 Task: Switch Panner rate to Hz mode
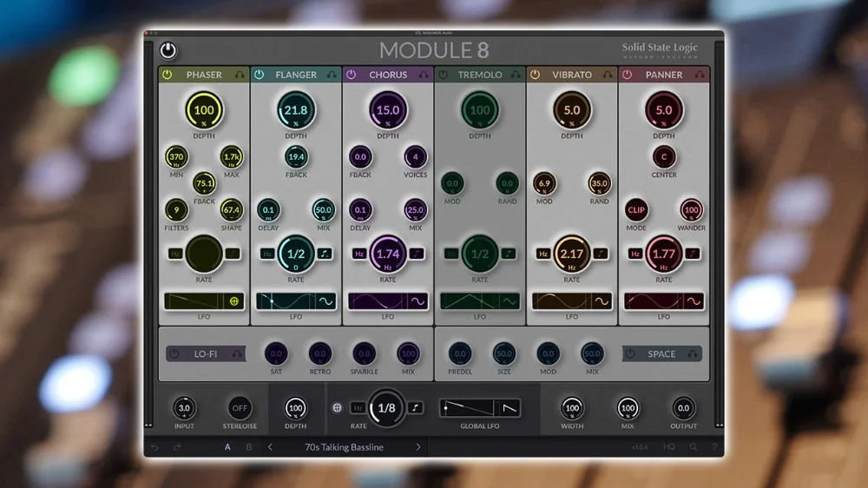(x=635, y=254)
